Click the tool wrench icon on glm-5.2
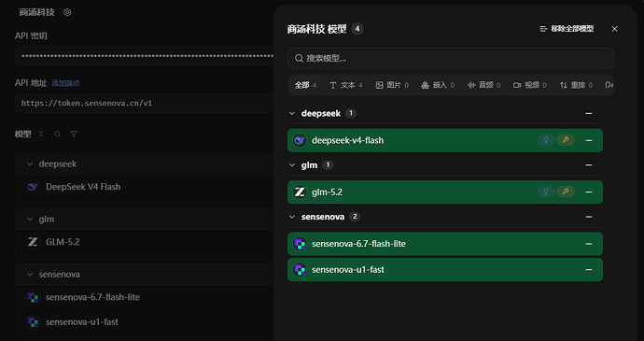The image size is (644, 341). point(566,192)
